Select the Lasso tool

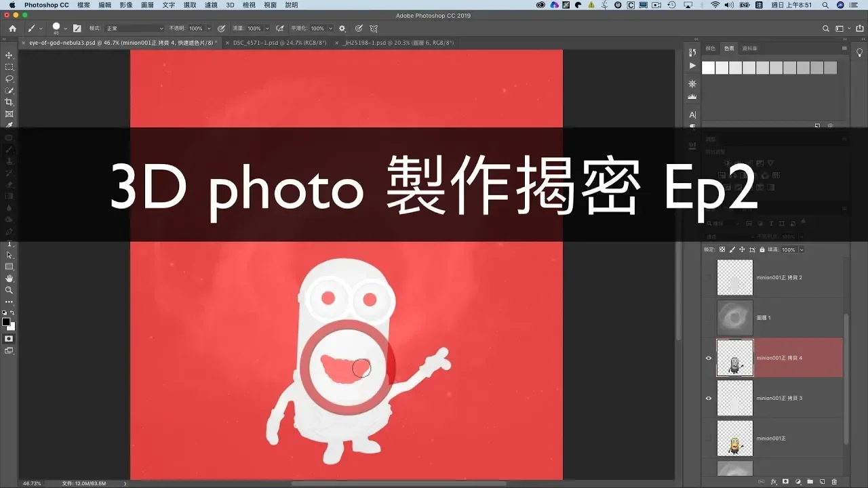(x=9, y=79)
